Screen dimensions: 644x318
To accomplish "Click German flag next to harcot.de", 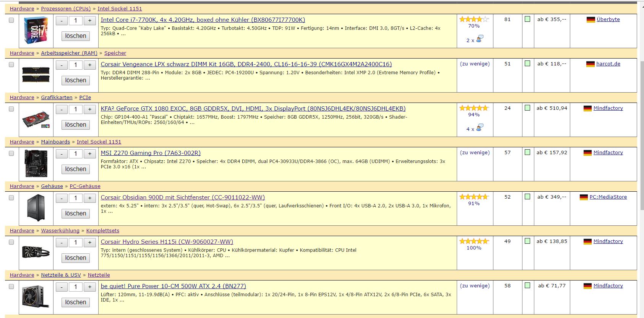I will (x=590, y=64).
